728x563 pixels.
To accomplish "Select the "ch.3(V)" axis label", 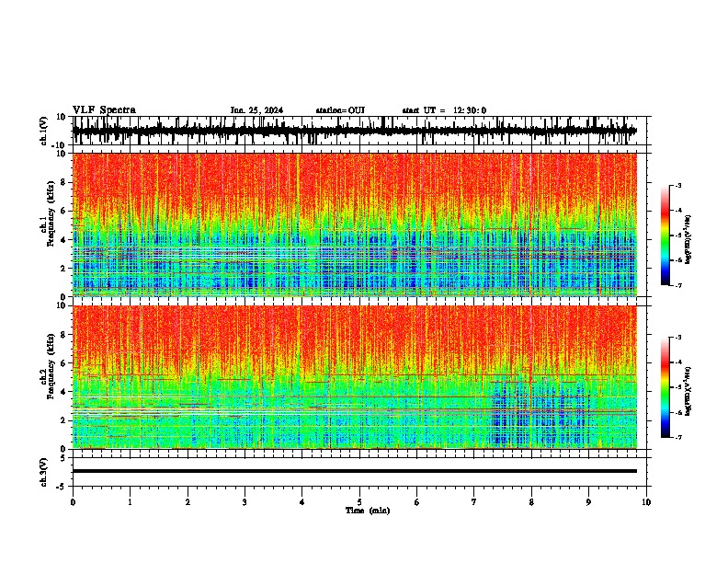I will click(44, 472).
